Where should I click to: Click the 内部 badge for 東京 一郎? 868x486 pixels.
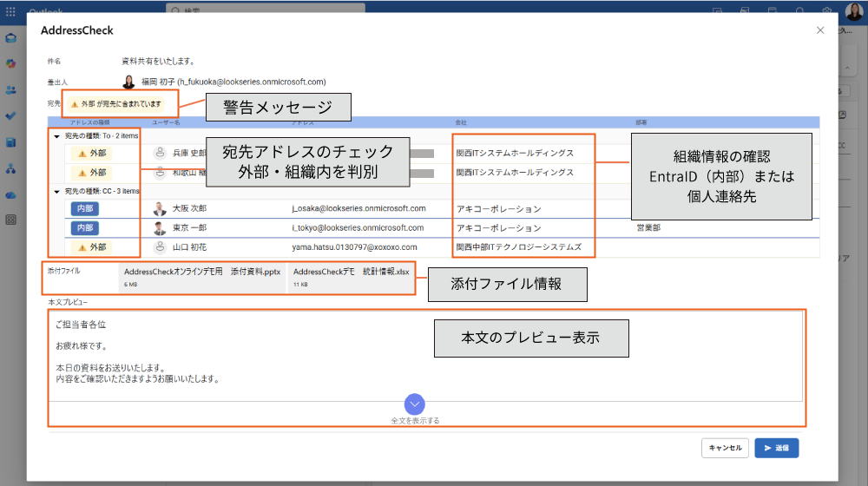click(85, 228)
